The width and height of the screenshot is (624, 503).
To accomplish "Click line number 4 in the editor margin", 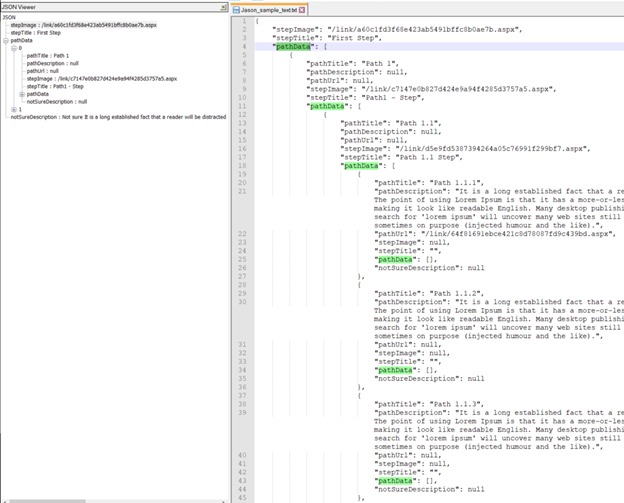I will (243, 46).
